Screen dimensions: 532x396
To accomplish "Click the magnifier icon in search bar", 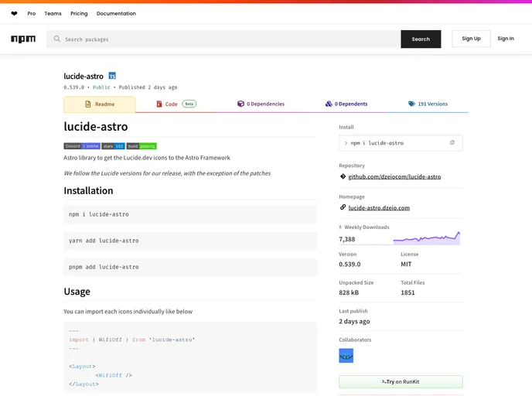I will 57,39.
